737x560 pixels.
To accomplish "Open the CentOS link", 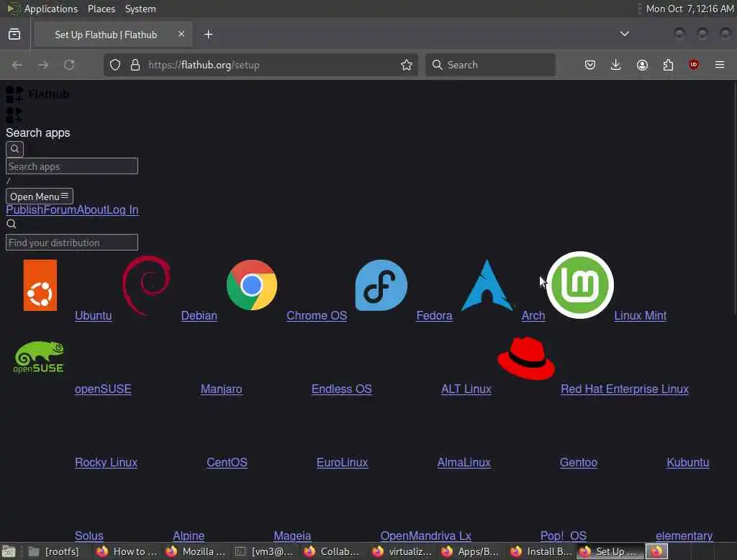I will coord(227,462).
